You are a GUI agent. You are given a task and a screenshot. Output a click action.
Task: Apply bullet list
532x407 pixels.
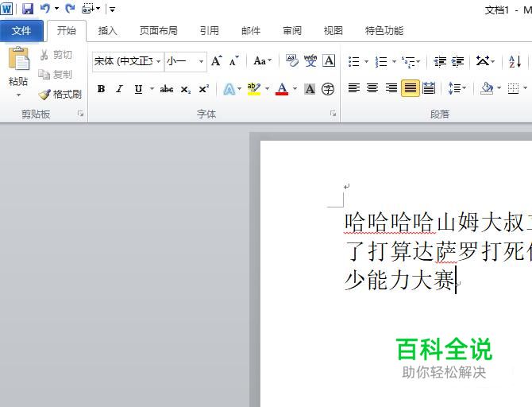click(354, 61)
